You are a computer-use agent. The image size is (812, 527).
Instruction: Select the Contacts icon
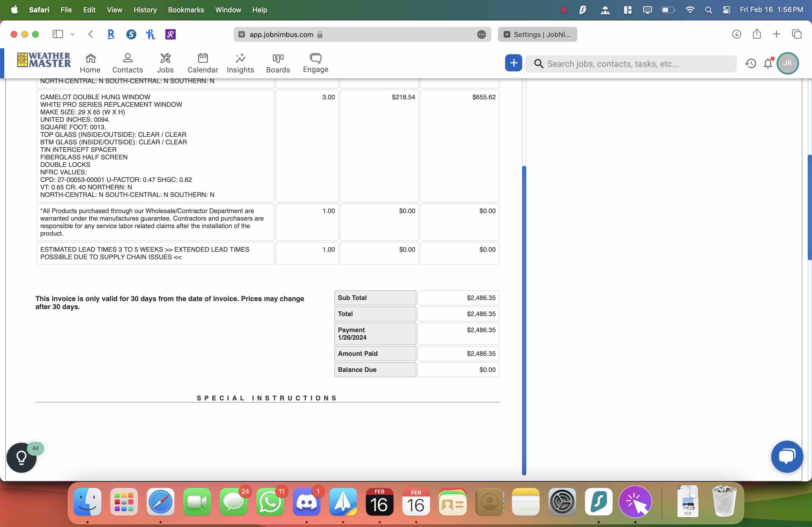(x=127, y=63)
